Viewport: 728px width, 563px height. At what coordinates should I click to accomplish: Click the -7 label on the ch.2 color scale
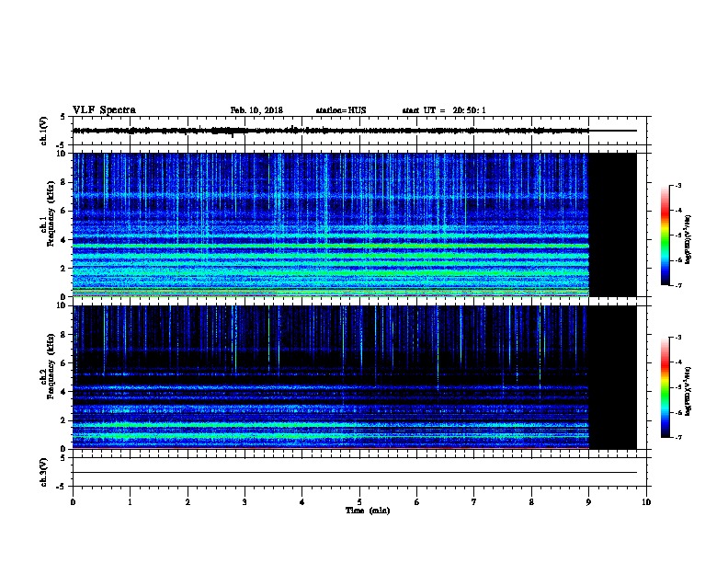point(678,437)
